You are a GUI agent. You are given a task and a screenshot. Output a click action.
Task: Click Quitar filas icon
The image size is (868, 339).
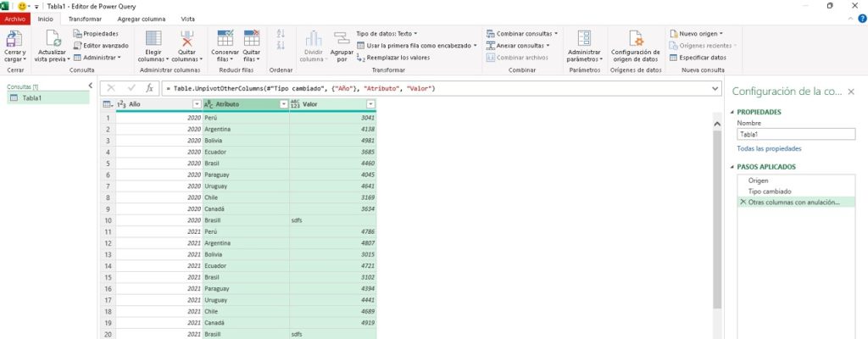[252, 37]
